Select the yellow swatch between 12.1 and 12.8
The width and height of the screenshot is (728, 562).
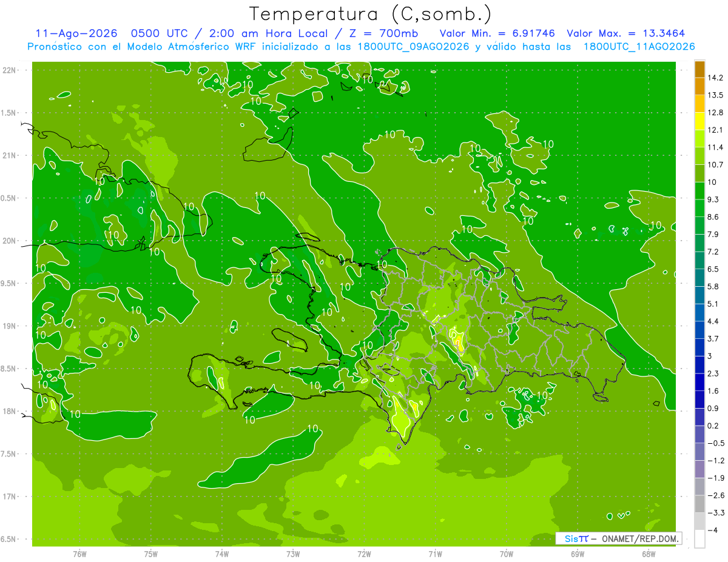pos(699,121)
